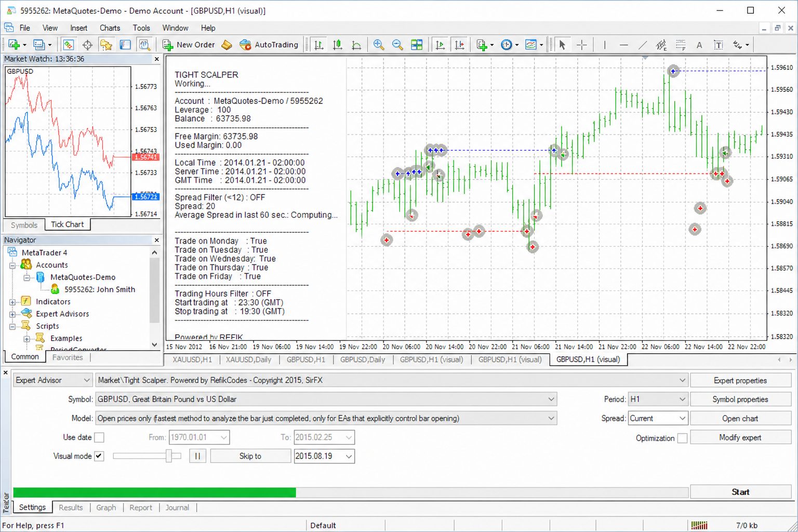Click the Expert properties button
Screen dimensions: 798x532
(x=740, y=380)
